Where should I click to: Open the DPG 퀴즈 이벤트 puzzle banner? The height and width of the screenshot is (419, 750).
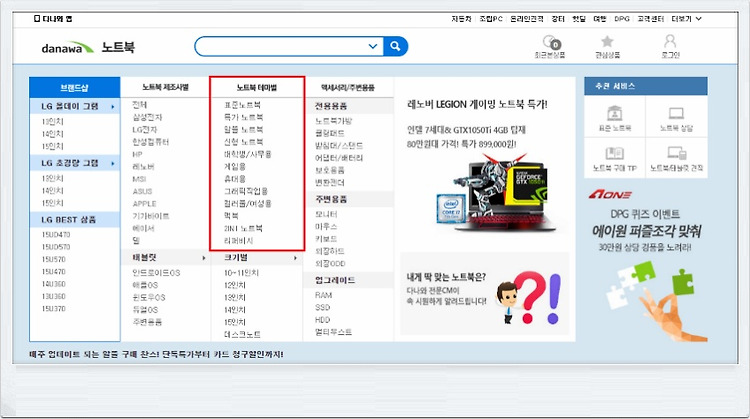tap(646, 265)
